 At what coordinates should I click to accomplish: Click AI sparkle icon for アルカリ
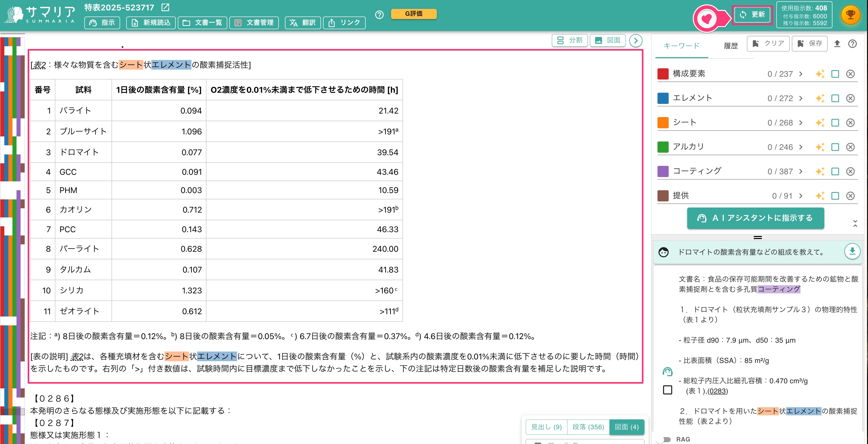tap(820, 147)
